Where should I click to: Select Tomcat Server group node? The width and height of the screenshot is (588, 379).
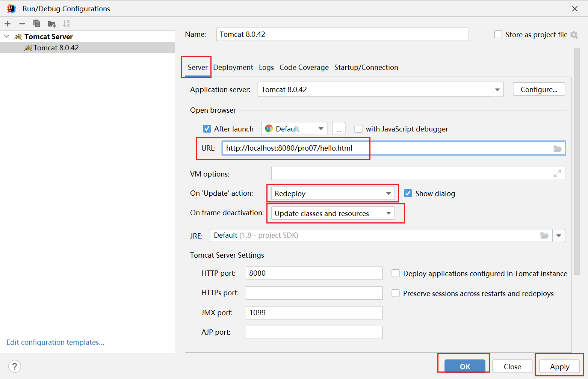[87, 36]
